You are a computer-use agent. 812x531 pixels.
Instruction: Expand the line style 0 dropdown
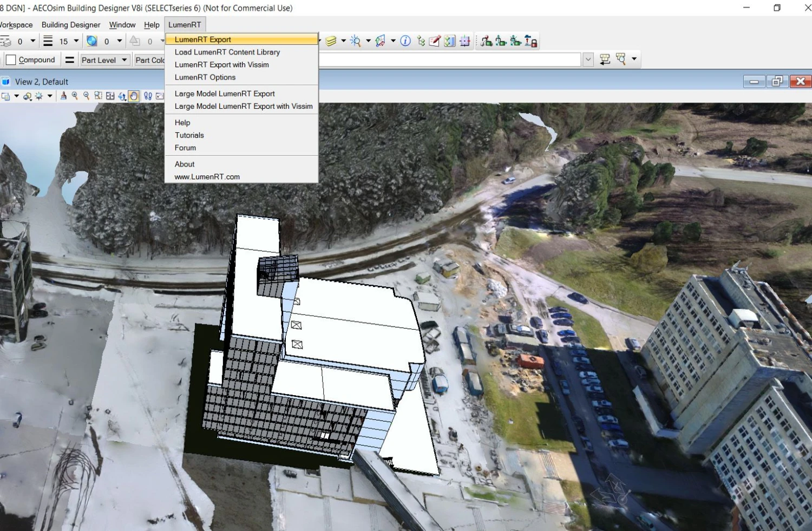pos(33,41)
